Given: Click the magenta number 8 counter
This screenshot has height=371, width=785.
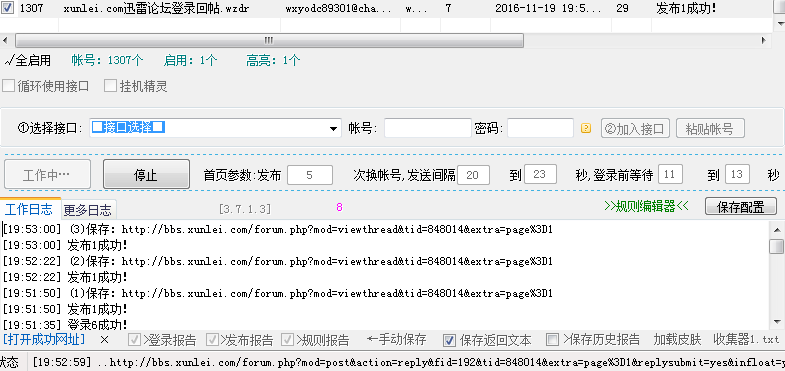Looking at the screenshot, I should tap(339, 207).
